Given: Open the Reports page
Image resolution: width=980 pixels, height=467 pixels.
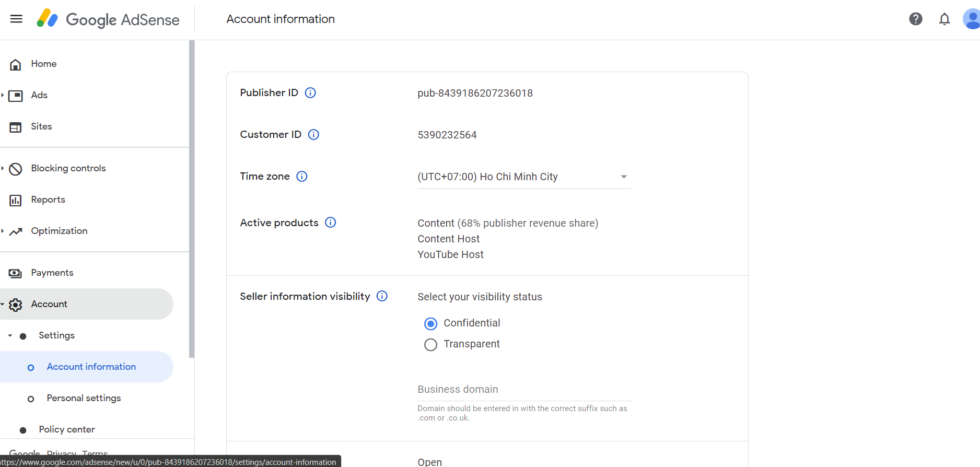Looking at the screenshot, I should coord(48,200).
